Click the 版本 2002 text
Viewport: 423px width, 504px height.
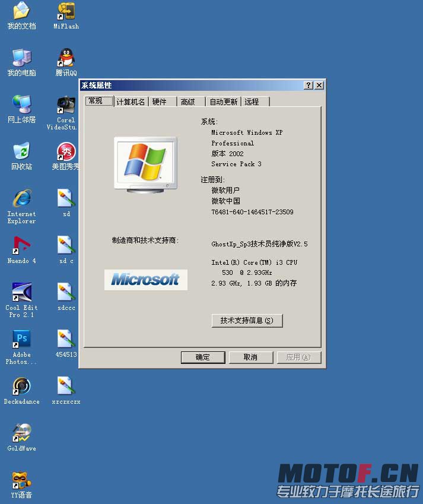(x=227, y=154)
